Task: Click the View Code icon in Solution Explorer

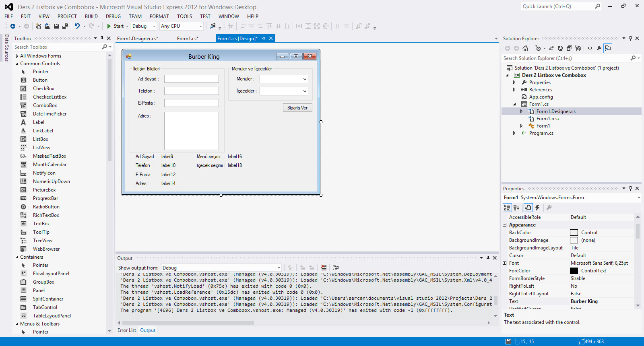Action: (590, 48)
